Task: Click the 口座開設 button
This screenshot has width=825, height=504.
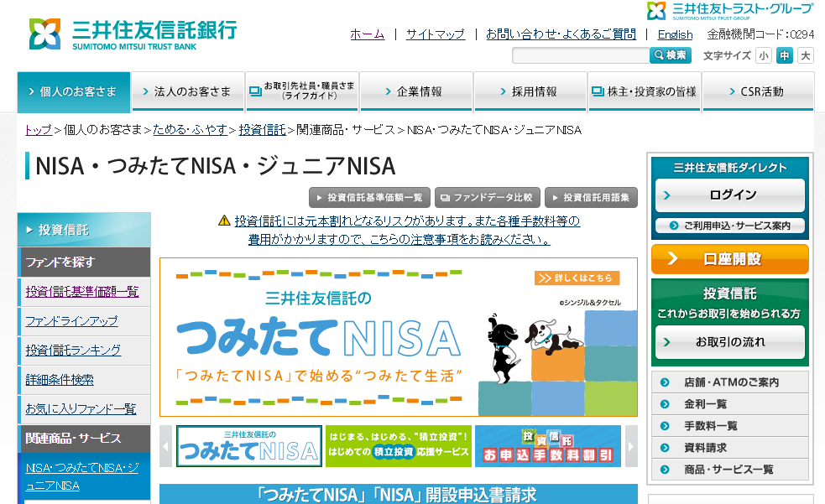Action: click(730, 259)
